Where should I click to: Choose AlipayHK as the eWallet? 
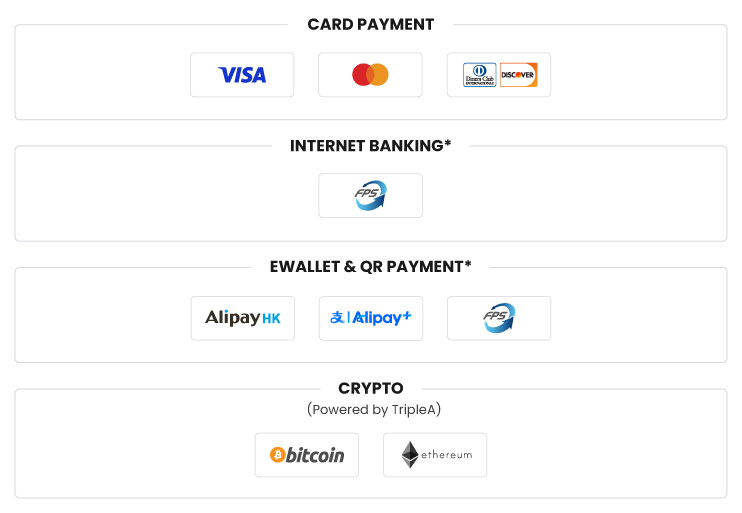[x=242, y=318]
